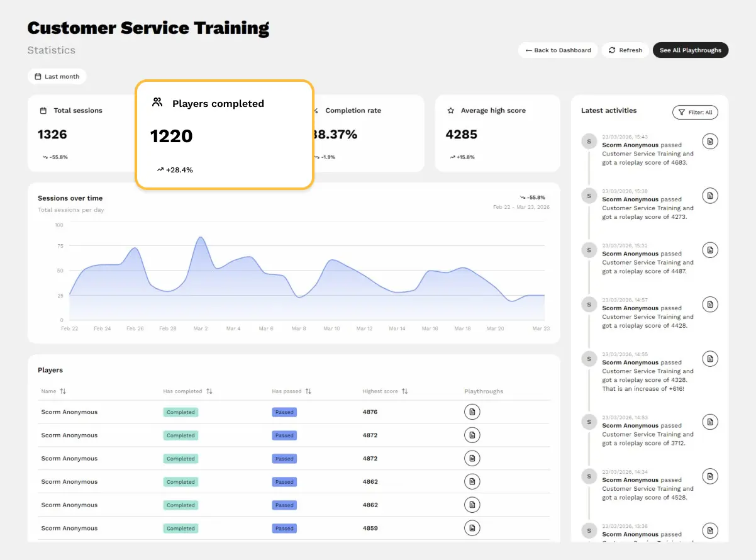
Task: Click the calendar icon on the Last month chip
Action: click(x=37, y=76)
